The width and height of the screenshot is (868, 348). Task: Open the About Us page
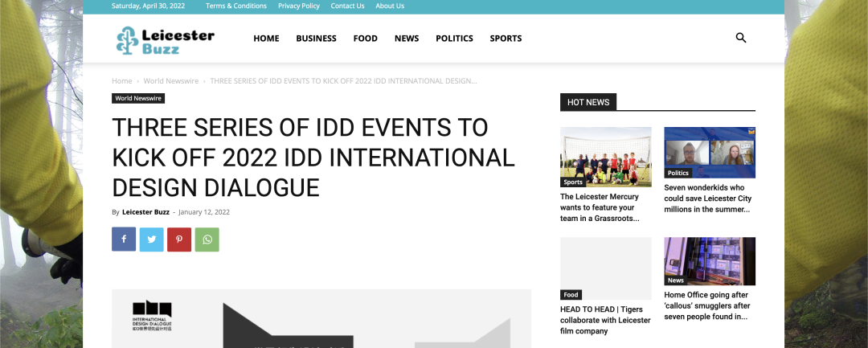click(x=390, y=6)
